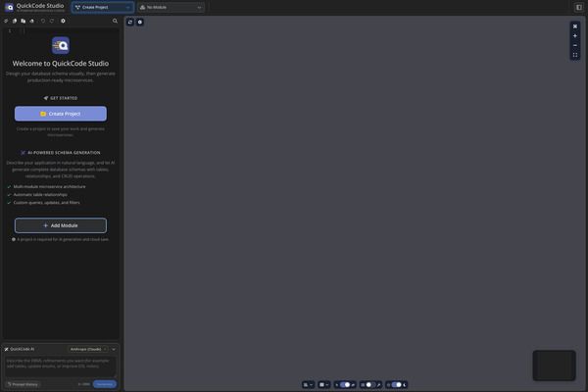Screen dimensions: 588x392
Task: Click 'Custom queries, updates, and filters' text
Action: (x=46, y=203)
